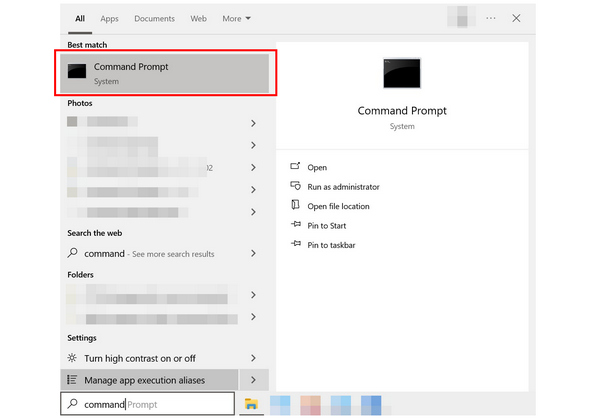The height and width of the screenshot is (419, 600).
Task: Expand the More filter dropdown
Action: 236,18
